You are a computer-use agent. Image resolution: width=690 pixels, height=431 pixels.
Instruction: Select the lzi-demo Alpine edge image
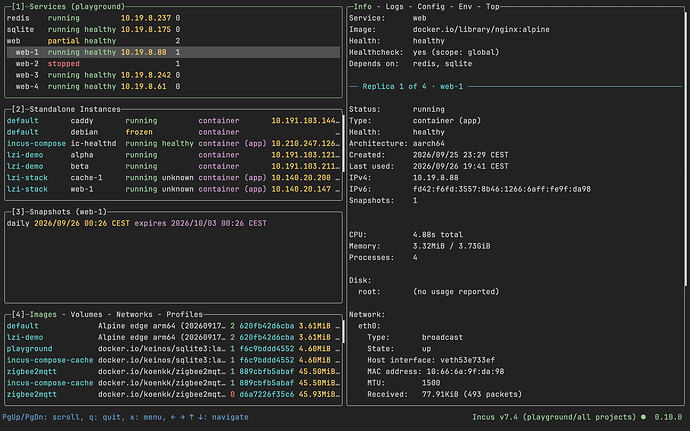(x=173, y=337)
